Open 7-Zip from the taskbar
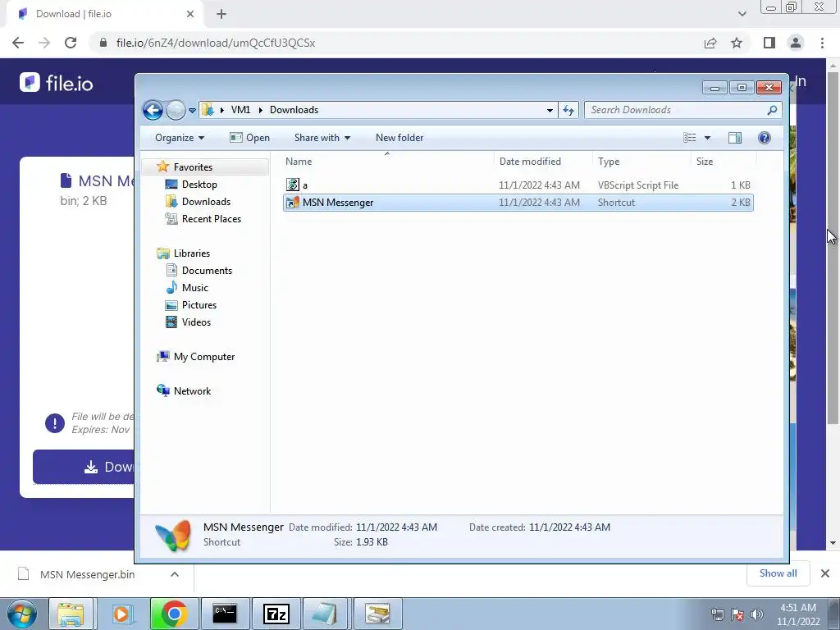840x630 pixels. (276, 614)
